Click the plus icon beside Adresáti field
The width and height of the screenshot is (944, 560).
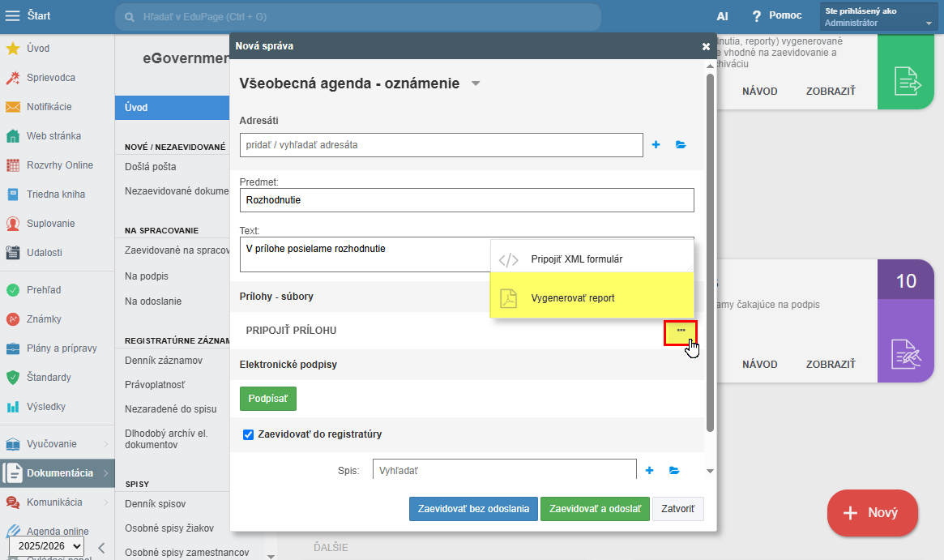pyautogui.click(x=656, y=145)
